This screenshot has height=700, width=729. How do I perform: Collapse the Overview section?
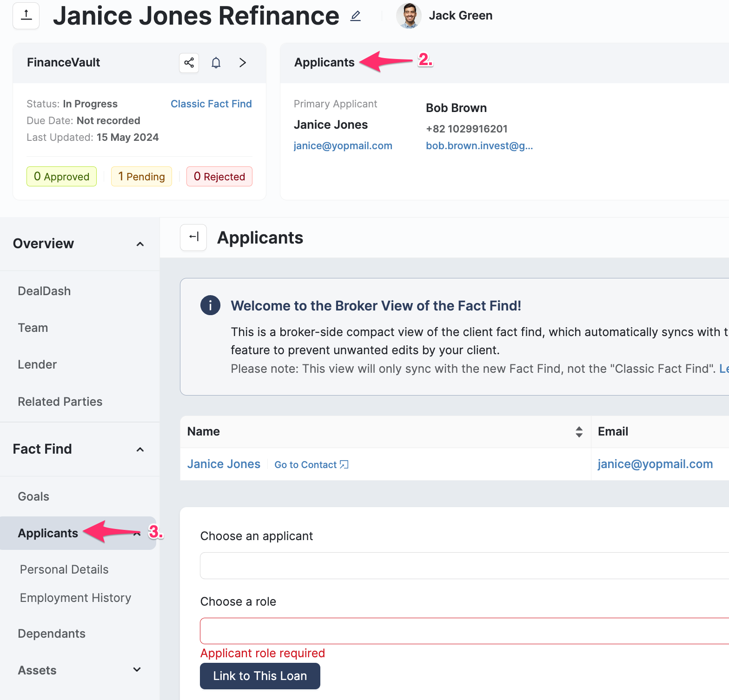click(x=140, y=244)
